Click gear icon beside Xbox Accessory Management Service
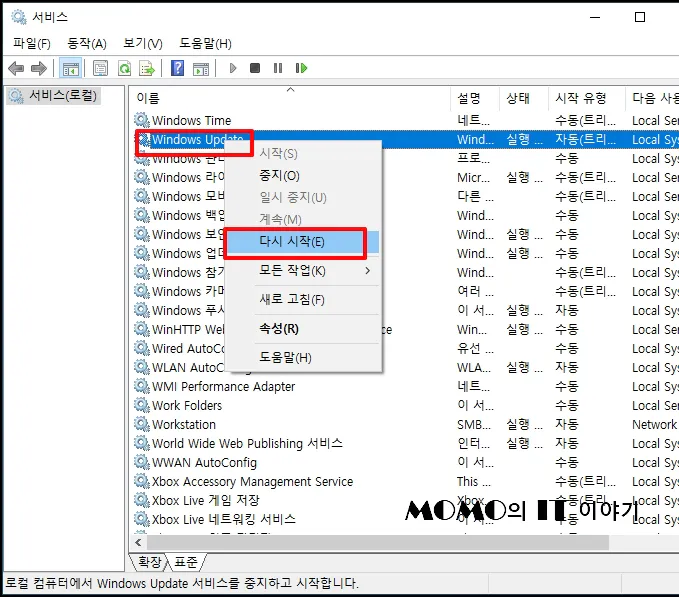 point(142,481)
